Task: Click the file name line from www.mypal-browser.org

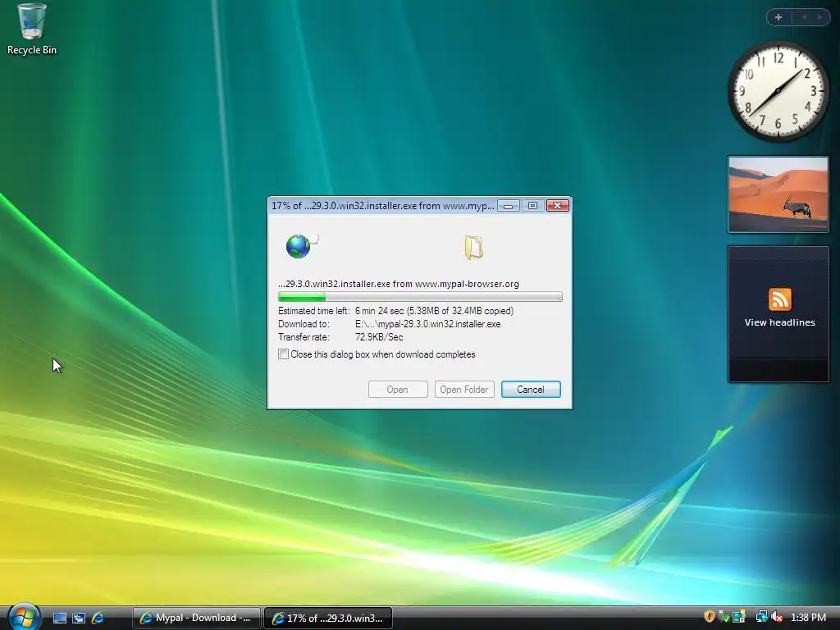Action: pyautogui.click(x=399, y=284)
